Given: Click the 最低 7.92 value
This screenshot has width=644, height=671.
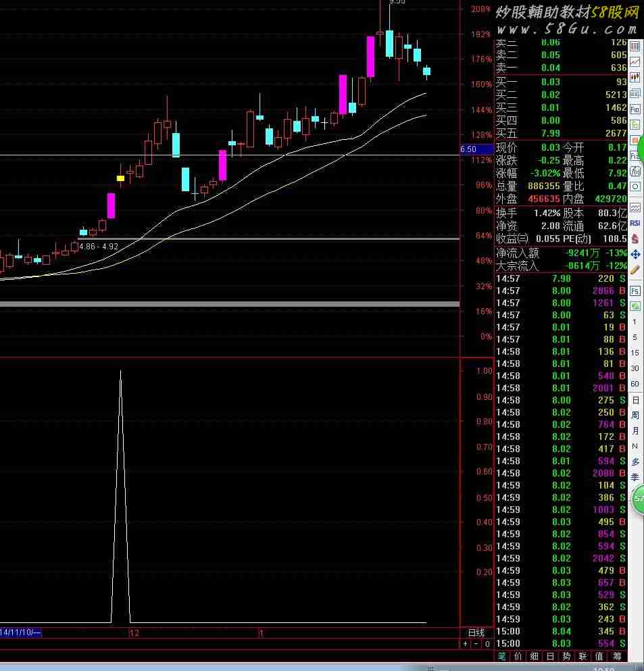Looking at the screenshot, I should click(x=617, y=173).
